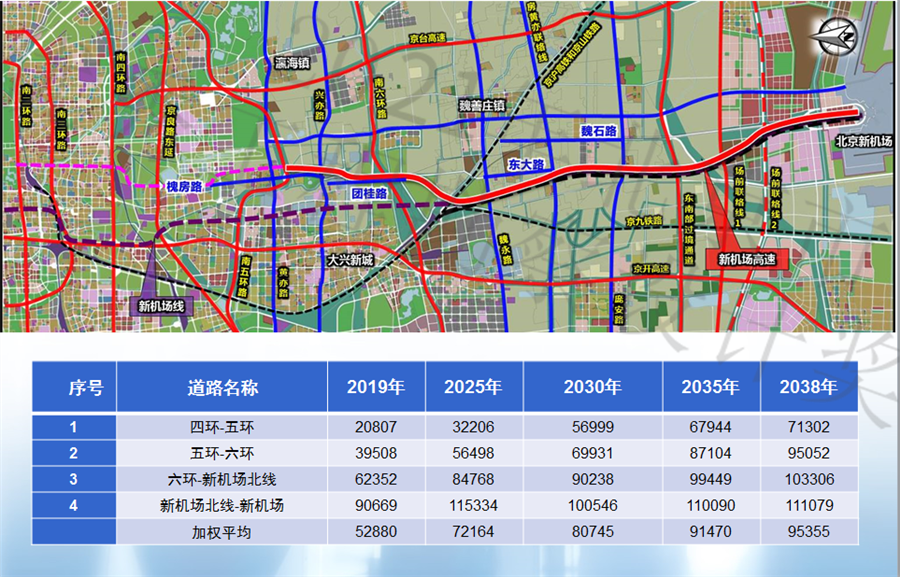The image size is (900, 577).
Task: Click the 魏善庄镇 town label
Action: (x=481, y=102)
